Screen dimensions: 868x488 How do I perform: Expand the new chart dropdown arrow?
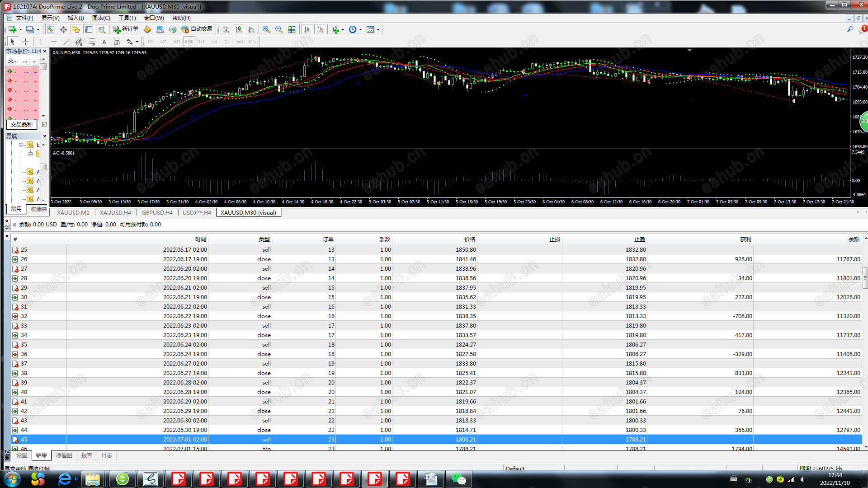coord(20,30)
